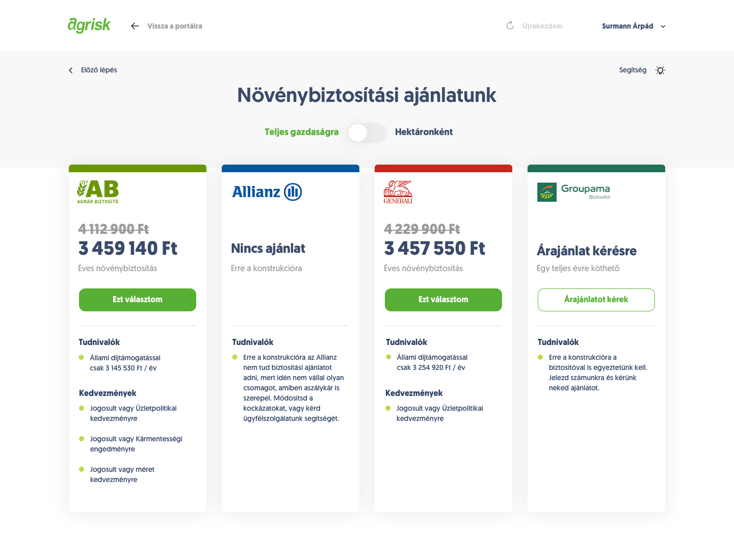Click the Erre a konstrukcióra subtitle under Allianz
The width and height of the screenshot is (734, 560).
click(267, 268)
